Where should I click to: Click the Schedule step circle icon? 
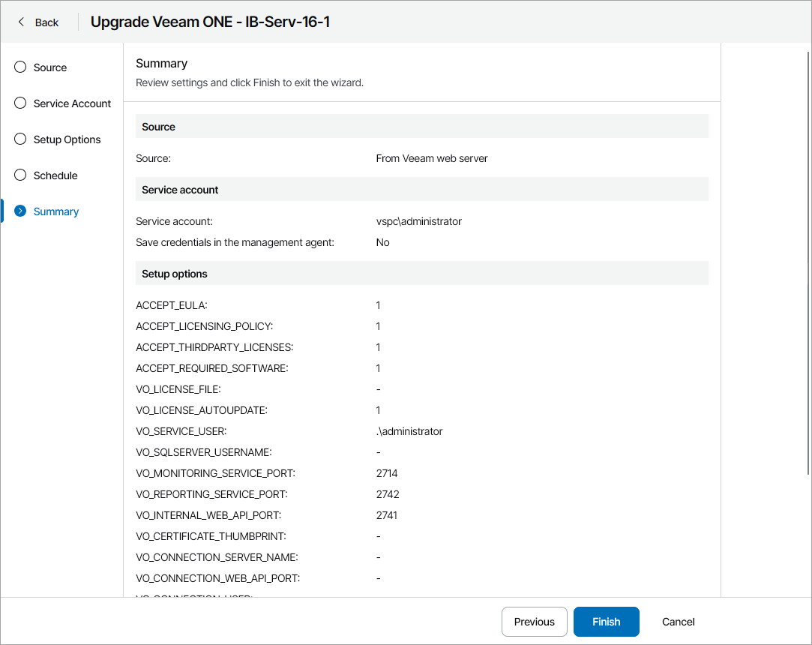click(20, 175)
